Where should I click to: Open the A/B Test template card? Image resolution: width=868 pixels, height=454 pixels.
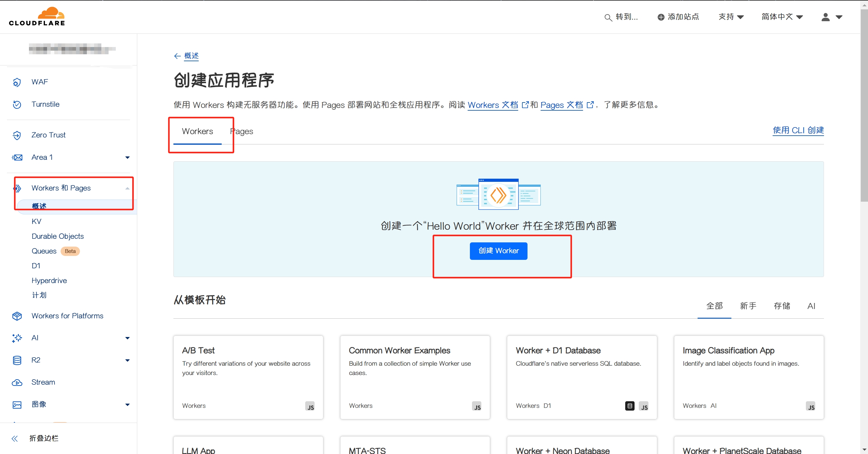pos(248,377)
